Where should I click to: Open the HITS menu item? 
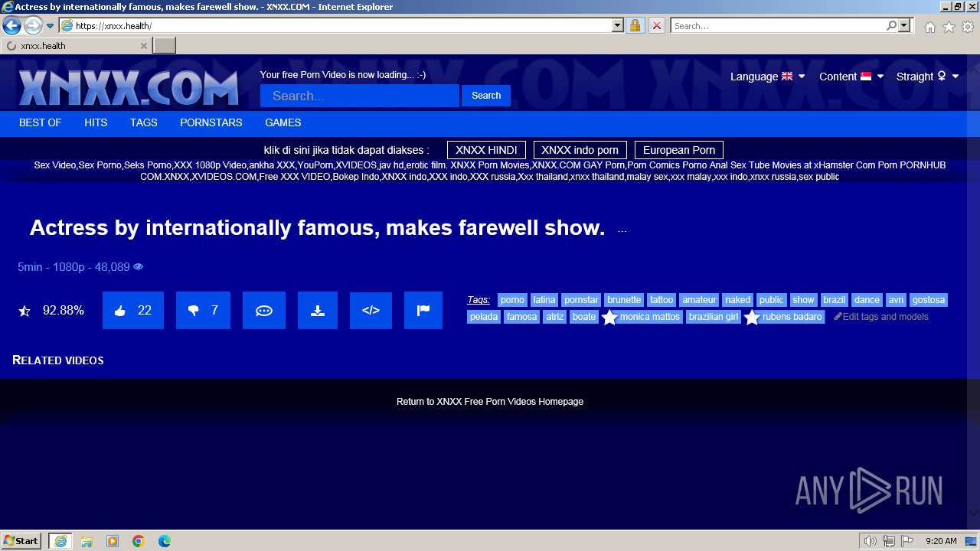[96, 122]
